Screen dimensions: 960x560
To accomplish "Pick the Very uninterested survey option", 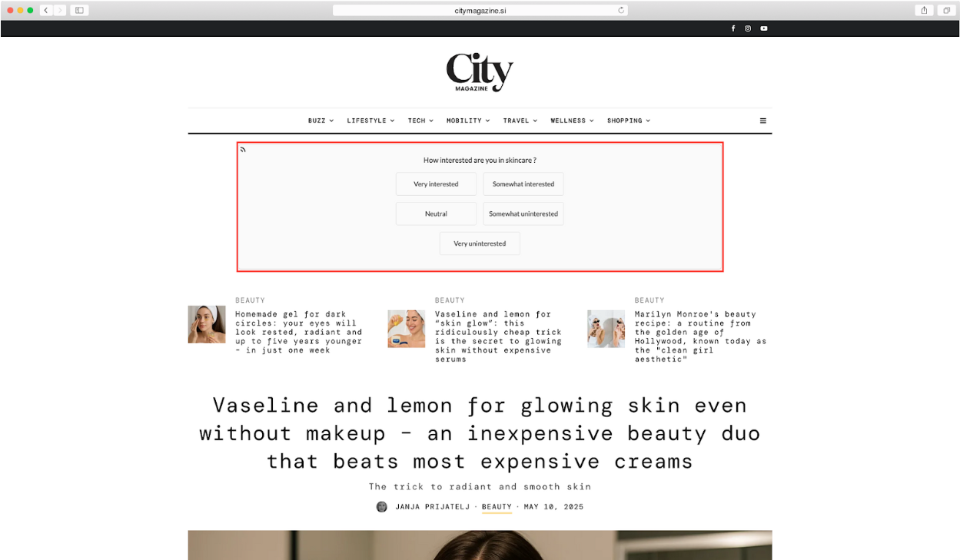I will click(480, 244).
